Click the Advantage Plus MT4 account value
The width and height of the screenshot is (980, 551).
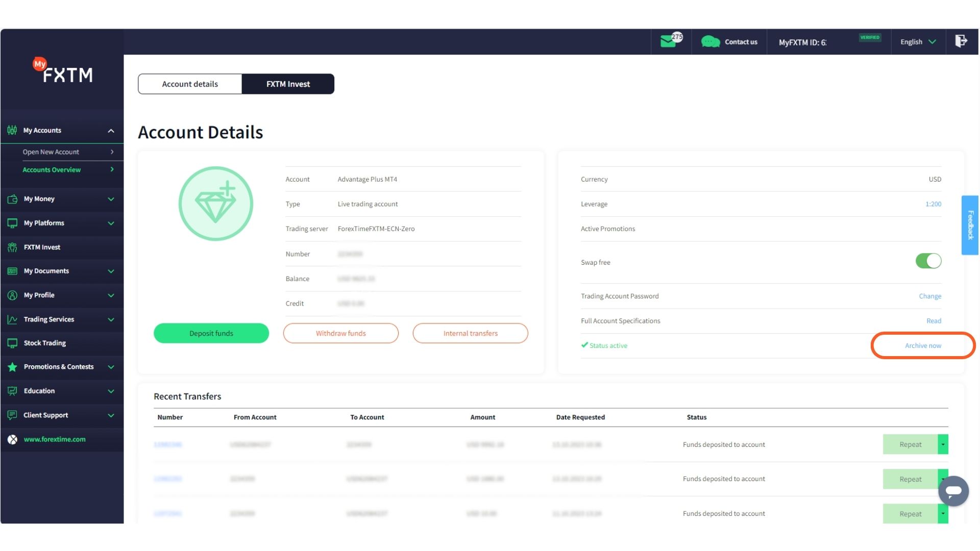(367, 180)
